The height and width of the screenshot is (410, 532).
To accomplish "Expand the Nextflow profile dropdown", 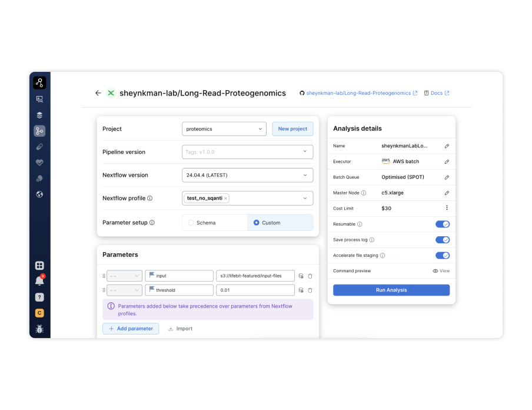I will coord(305,199).
